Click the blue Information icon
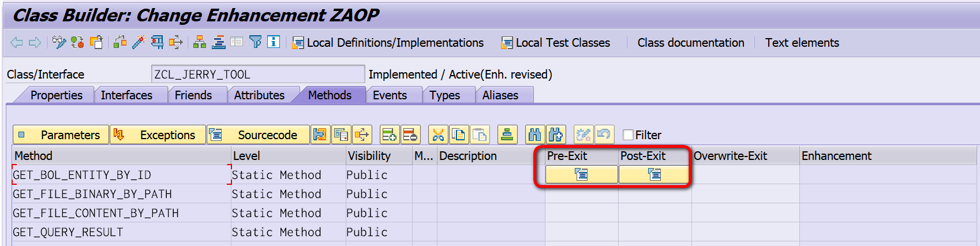The width and height of the screenshot is (980, 246). 274,42
